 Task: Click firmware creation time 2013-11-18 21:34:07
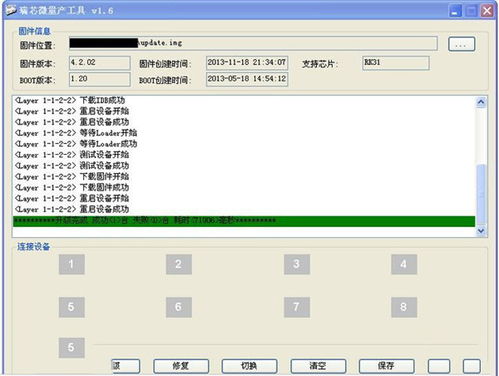point(247,63)
